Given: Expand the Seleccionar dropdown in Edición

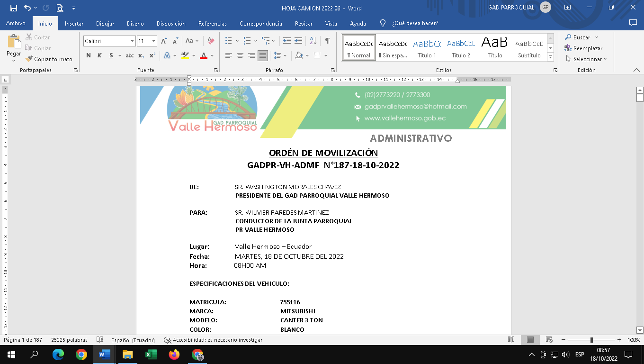Looking at the screenshot, I should (587, 59).
